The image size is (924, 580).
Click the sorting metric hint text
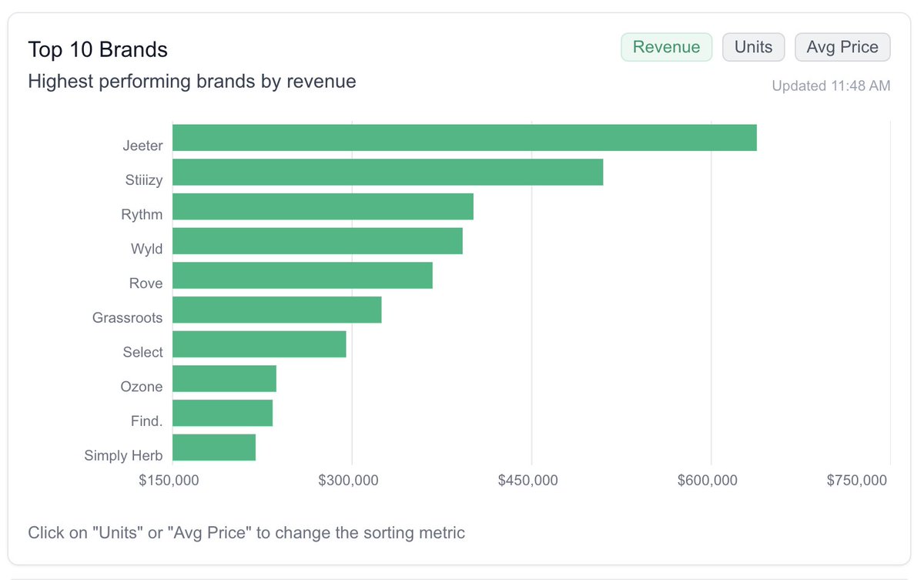[x=246, y=532]
